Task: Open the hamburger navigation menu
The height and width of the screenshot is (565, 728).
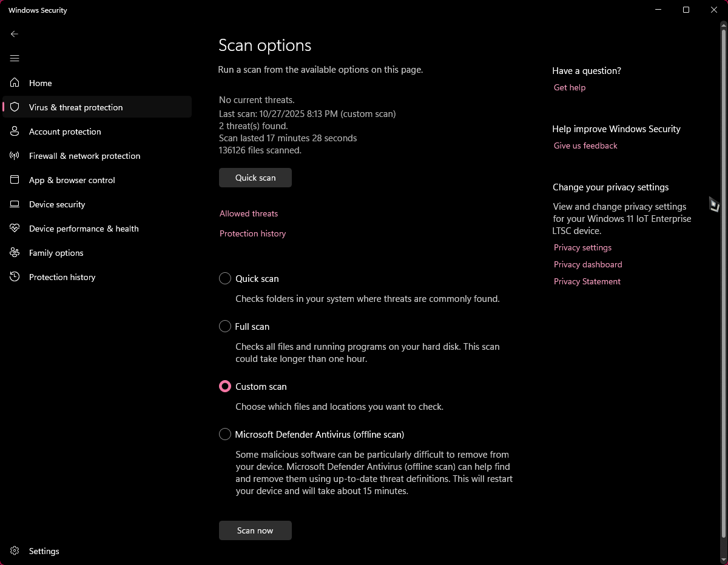Action: click(x=15, y=58)
